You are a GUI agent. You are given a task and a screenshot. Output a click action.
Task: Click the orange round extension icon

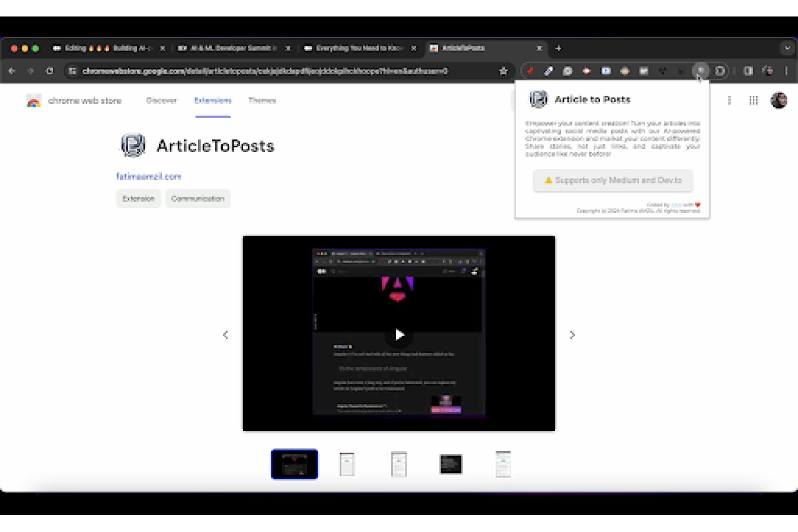(625, 71)
